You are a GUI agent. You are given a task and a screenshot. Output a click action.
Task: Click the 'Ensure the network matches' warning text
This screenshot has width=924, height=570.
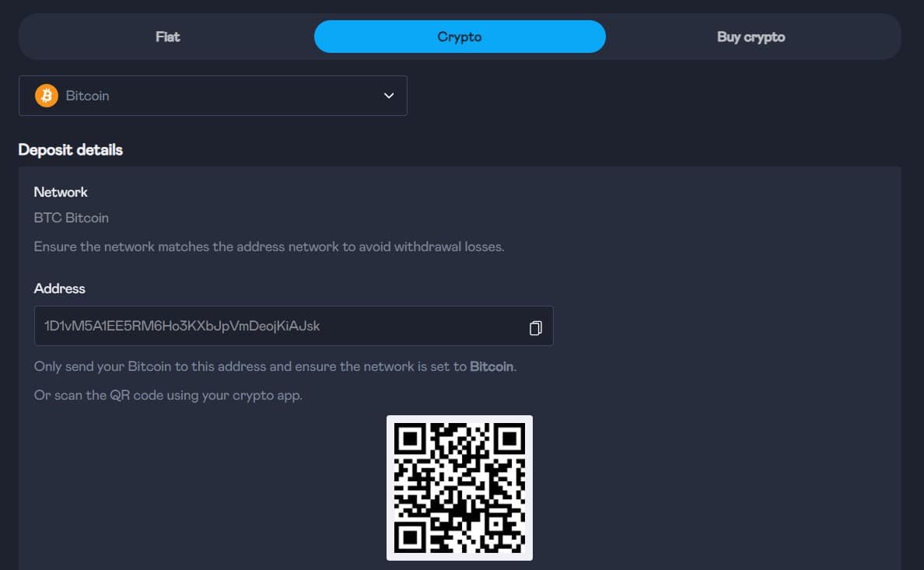pos(269,247)
